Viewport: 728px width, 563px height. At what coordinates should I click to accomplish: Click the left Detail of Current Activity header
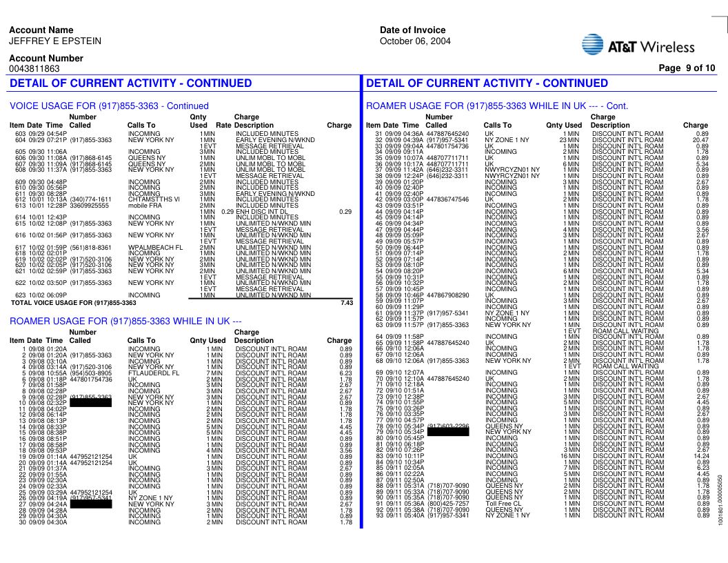pos(131,83)
